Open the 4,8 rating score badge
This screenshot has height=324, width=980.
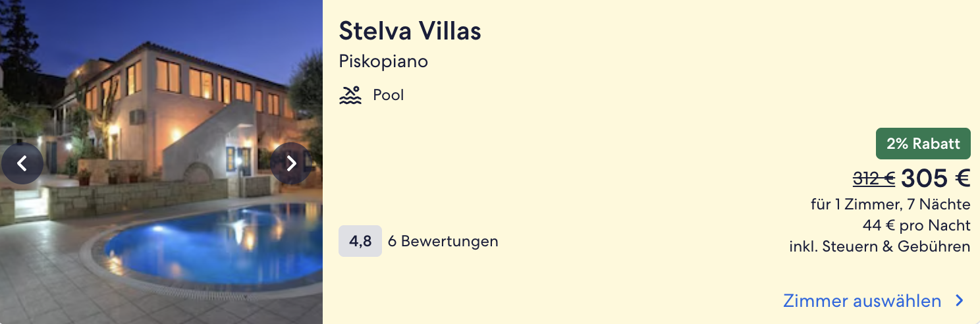pos(360,241)
